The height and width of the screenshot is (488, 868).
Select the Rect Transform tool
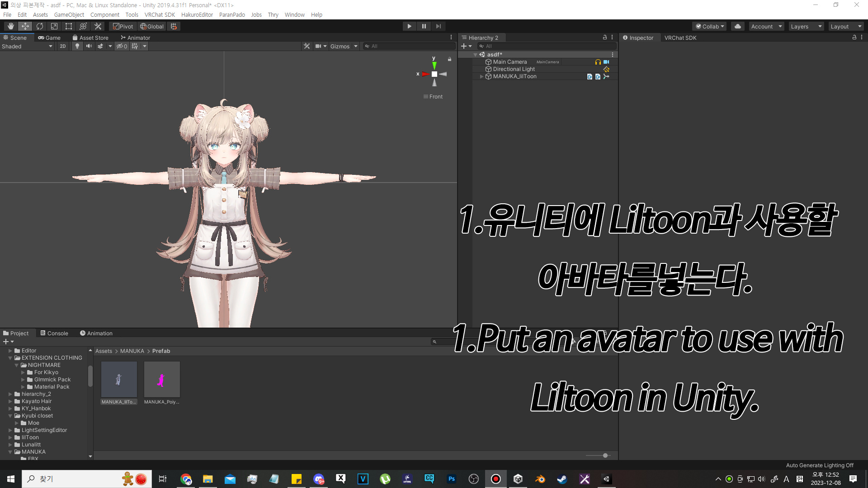pos(68,26)
